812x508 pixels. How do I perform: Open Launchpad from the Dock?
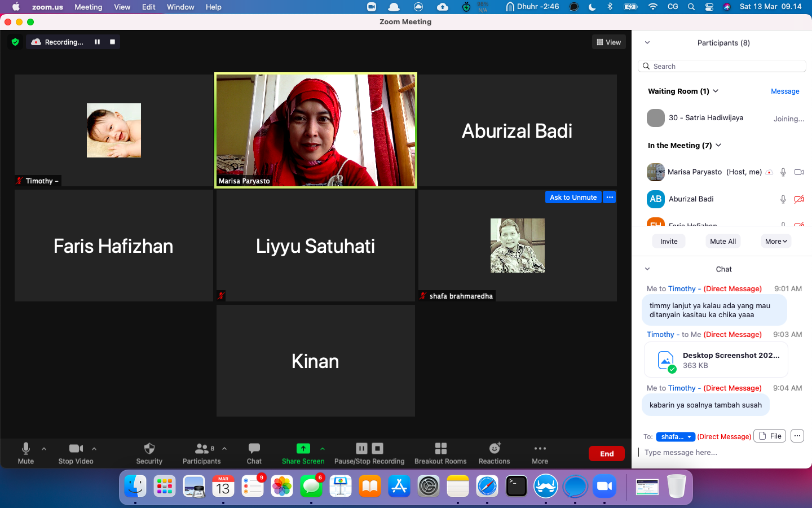pos(165,486)
